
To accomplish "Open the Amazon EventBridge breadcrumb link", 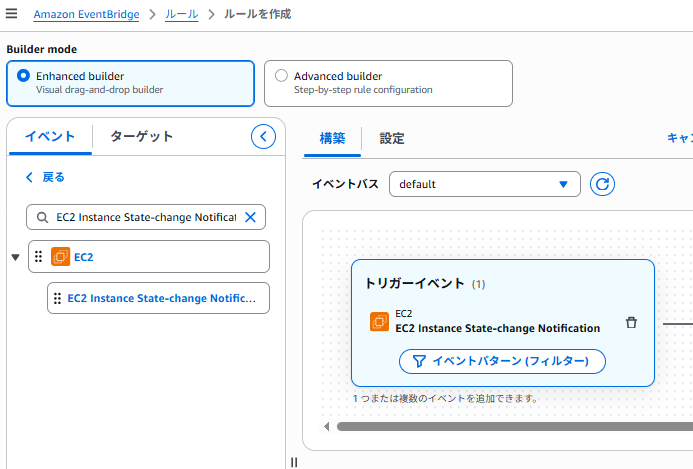I will [87, 14].
